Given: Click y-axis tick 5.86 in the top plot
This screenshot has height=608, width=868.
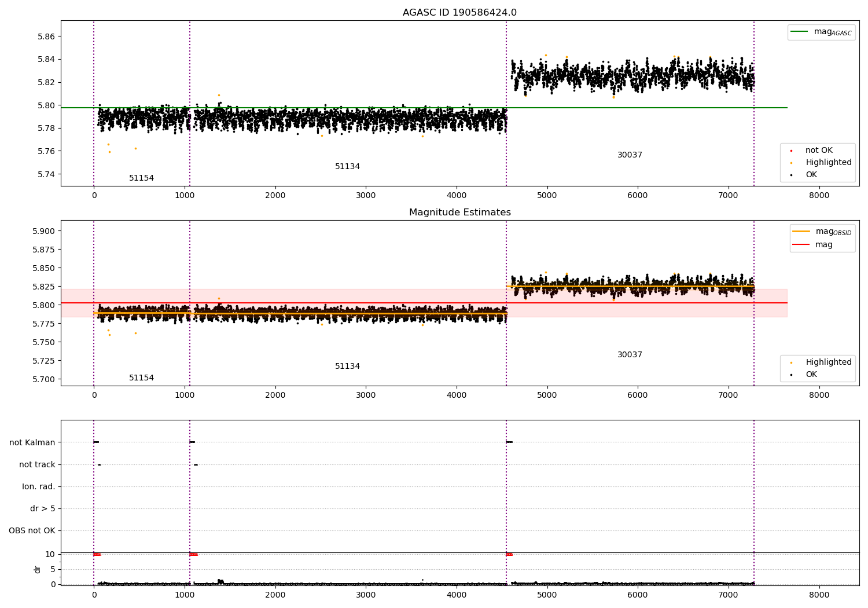Looking at the screenshot, I should click(x=46, y=36).
